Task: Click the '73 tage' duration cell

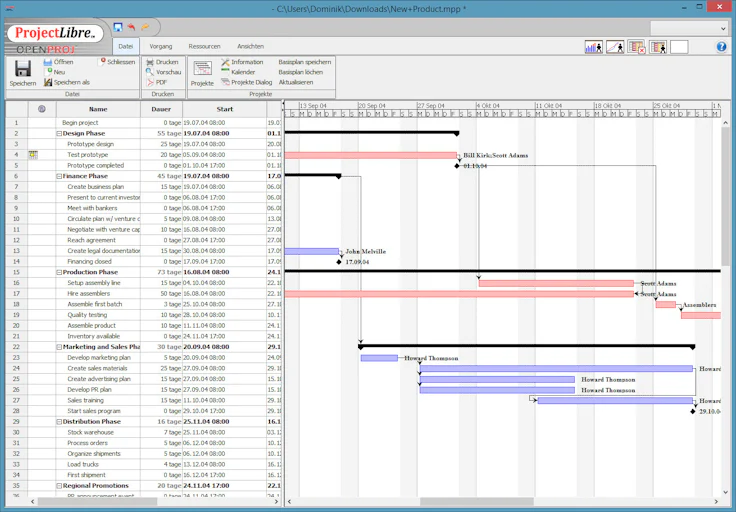Action: pos(161,272)
